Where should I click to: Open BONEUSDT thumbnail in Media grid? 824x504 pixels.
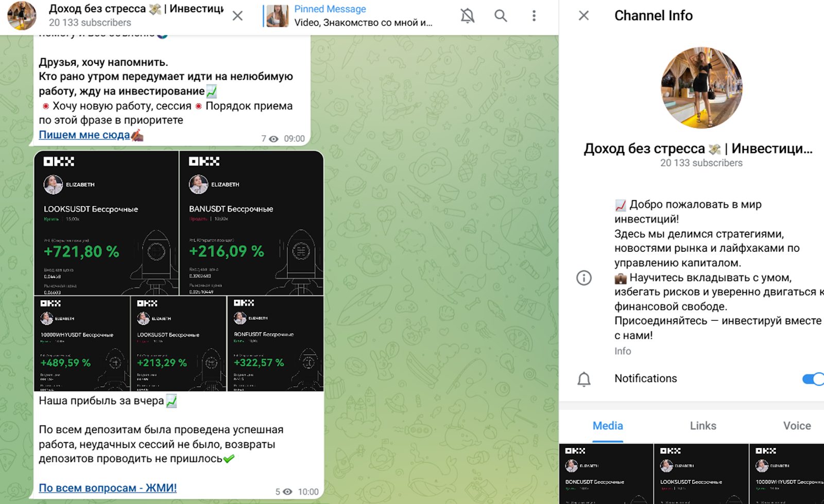[606, 474]
